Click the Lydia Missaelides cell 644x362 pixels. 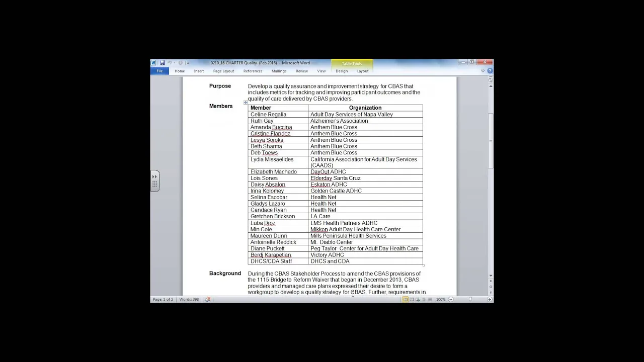278,162
